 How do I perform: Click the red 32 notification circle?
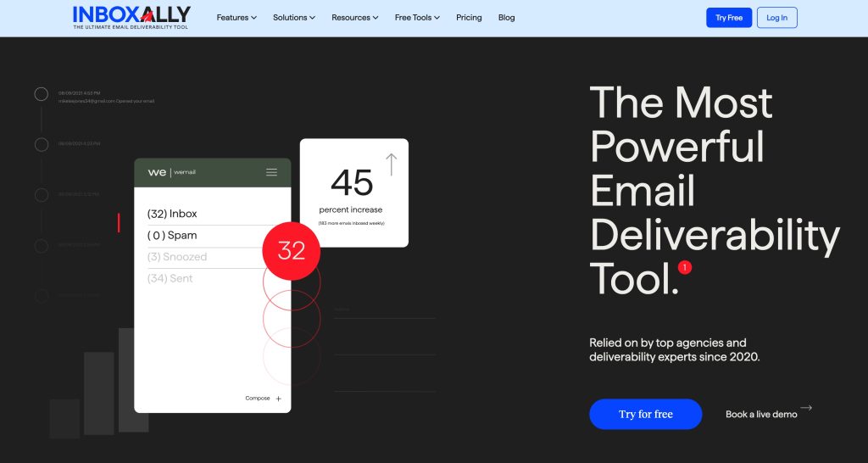(x=292, y=251)
